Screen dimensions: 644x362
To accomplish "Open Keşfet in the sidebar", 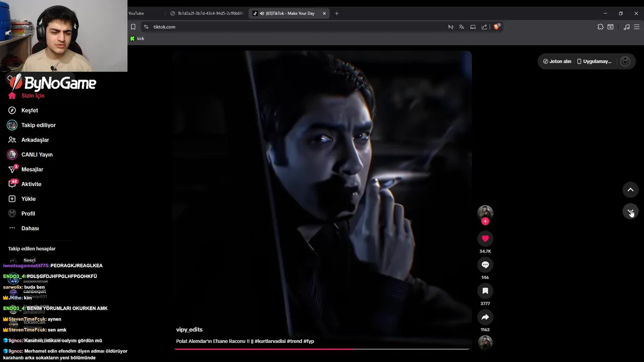I will [x=30, y=111].
